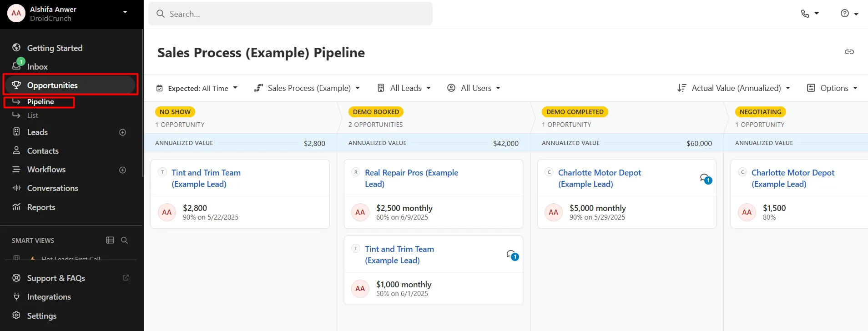Open the Options dropdown
868x331 pixels.
(x=832, y=88)
